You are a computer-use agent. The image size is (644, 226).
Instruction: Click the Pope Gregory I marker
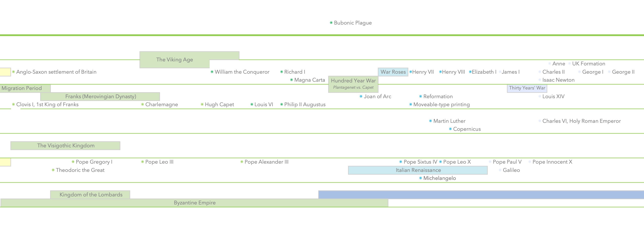pyautogui.click(x=73, y=162)
